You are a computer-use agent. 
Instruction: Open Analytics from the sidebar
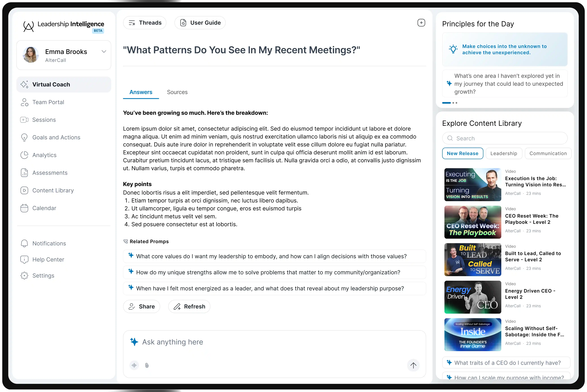(x=44, y=155)
